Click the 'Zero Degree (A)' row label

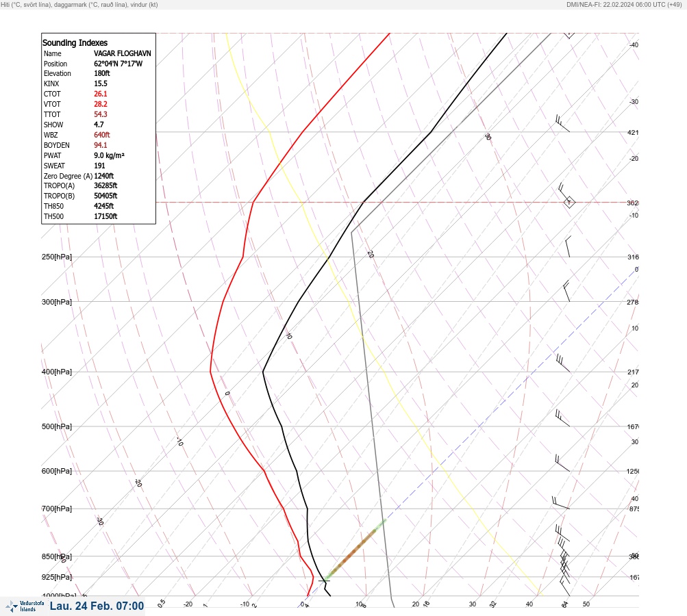coord(68,176)
